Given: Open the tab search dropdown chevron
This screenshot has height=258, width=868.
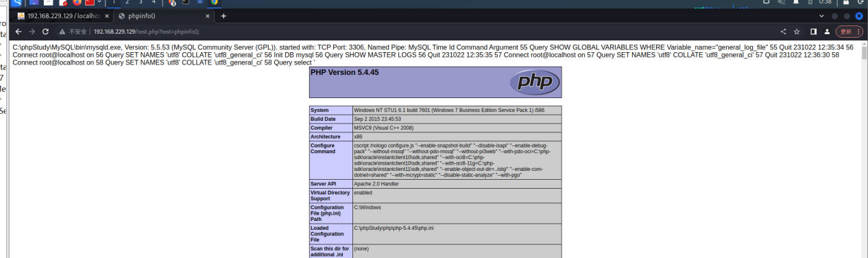Looking at the screenshot, I should [821, 16].
